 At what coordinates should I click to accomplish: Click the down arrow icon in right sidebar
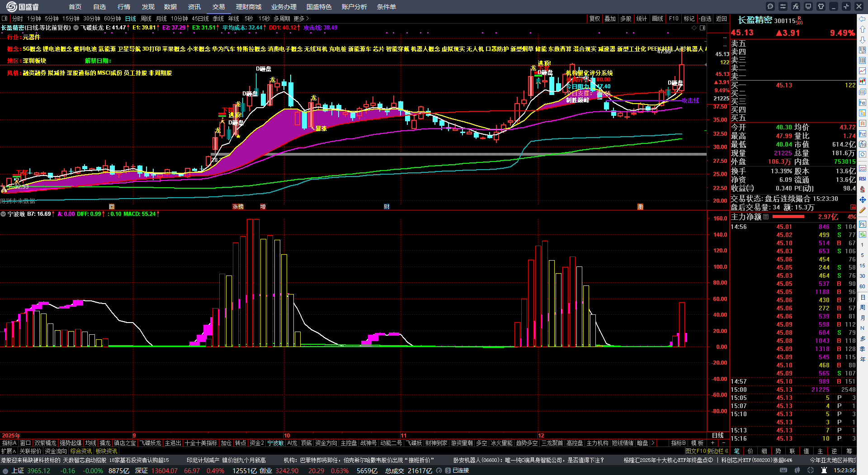coord(863,40)
